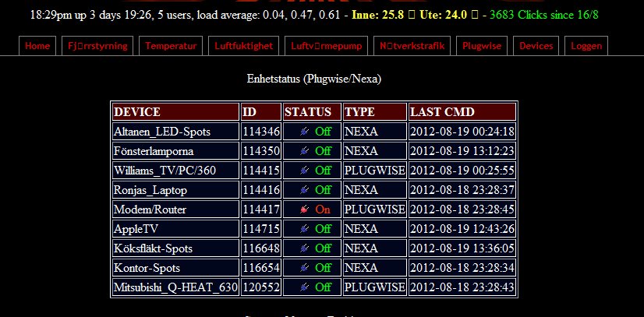Screen dimensions: 644x317
Task: Open the Luftfuktighet tab
Action: 244,46
